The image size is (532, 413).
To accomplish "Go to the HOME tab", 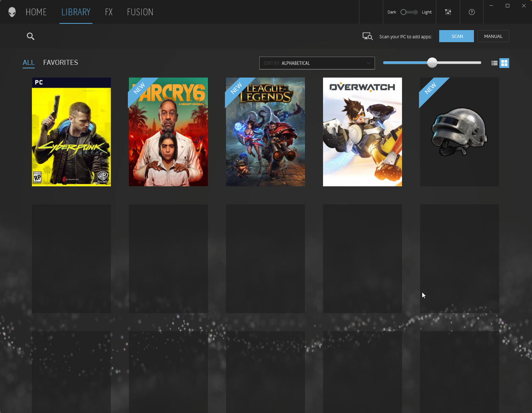I will click(x=36, y=12).
